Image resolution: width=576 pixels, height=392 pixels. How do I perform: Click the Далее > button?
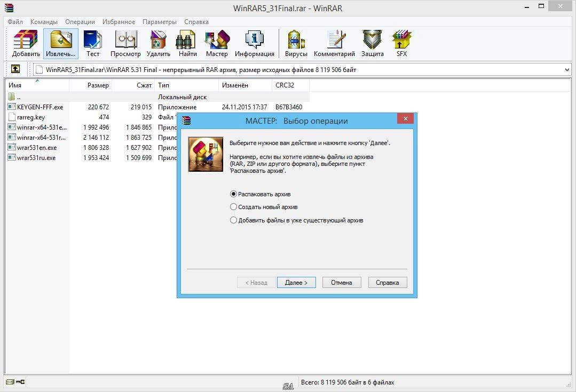(296, 282)
